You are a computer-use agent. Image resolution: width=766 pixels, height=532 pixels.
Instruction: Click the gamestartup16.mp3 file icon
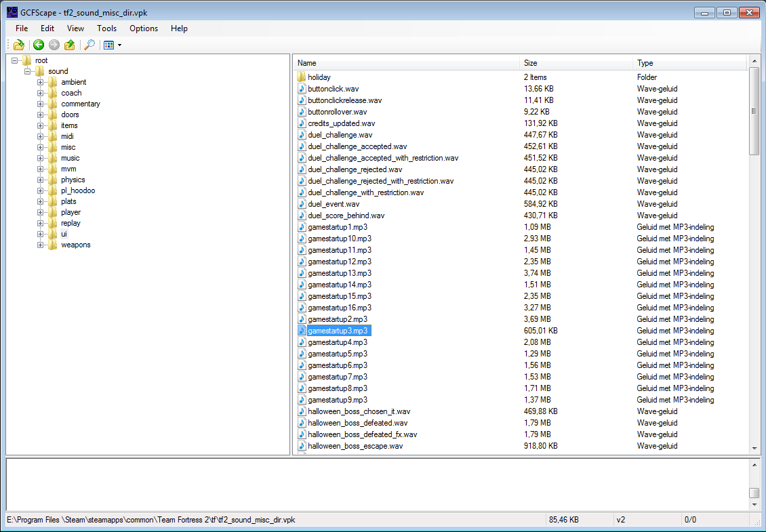coord(302,308)
